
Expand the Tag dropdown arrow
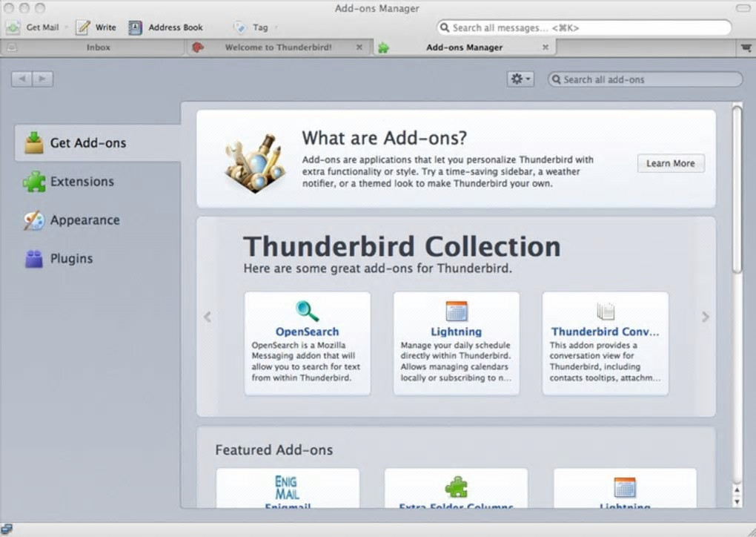276,27
